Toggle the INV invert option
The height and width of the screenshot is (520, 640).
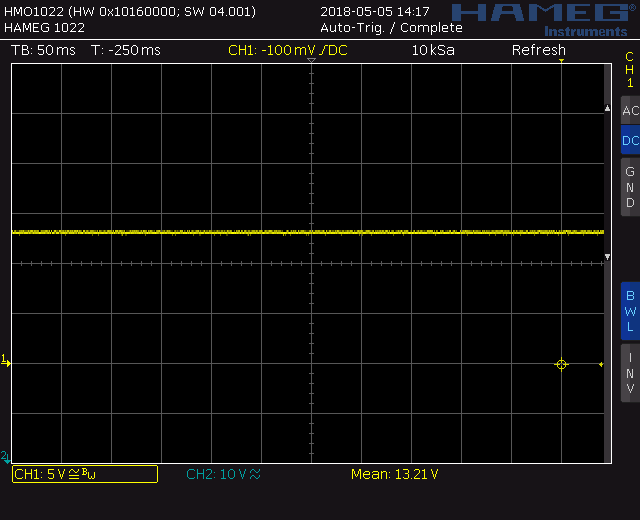pos(629,372)
